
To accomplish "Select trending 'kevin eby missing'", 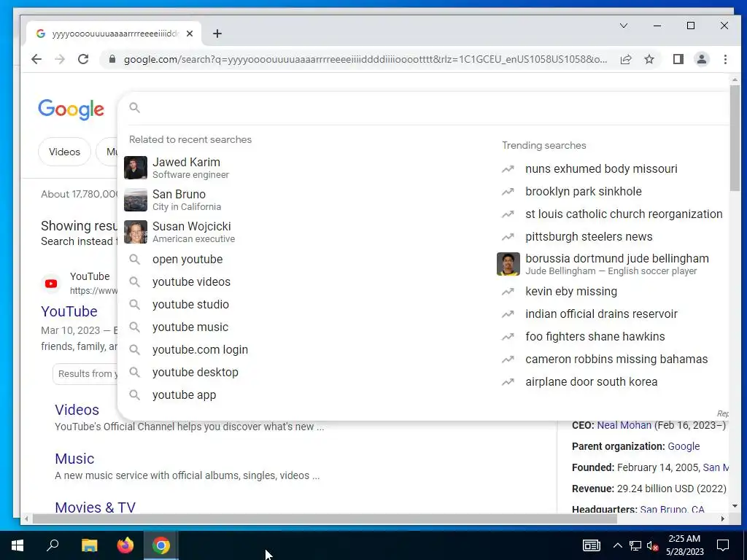I will [x=612, y=292].
